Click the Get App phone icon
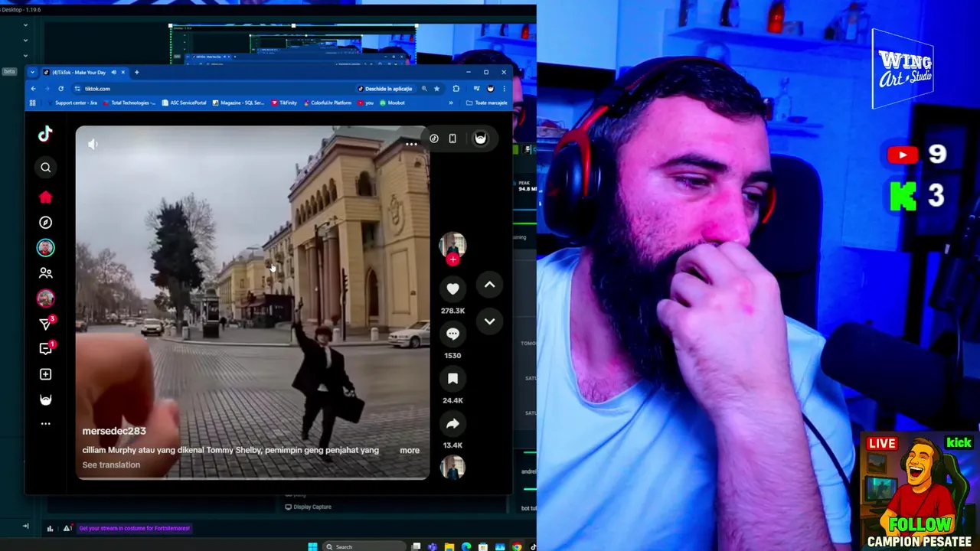 click(x=452, y=139)
